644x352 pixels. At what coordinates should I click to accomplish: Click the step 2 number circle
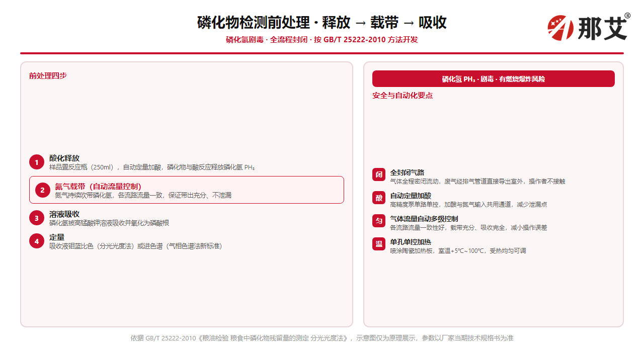click(x=42, y=190)
